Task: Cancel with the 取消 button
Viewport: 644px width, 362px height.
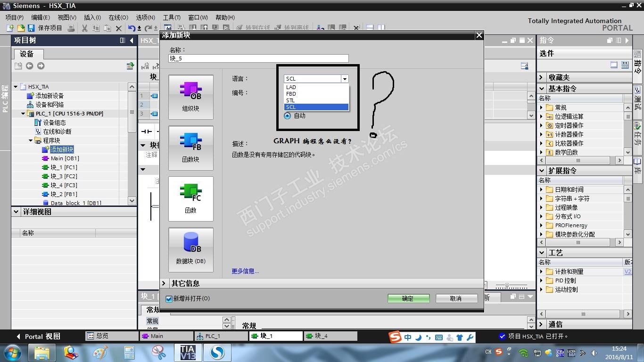Action: pos(456,298)
